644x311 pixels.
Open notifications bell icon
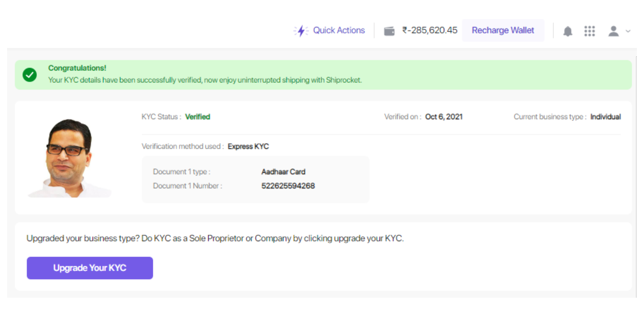568,31
